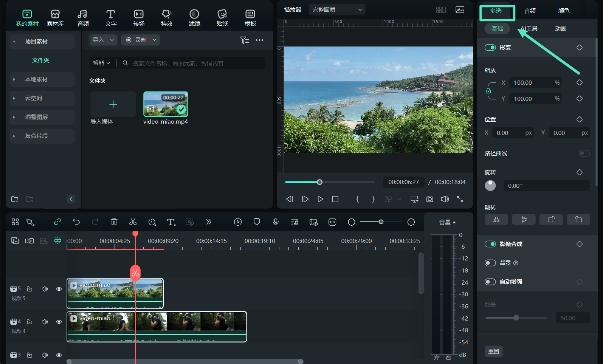Click the 导入媒体 import media tile
This screenshot has width=603, height=364.
point(113,104)
